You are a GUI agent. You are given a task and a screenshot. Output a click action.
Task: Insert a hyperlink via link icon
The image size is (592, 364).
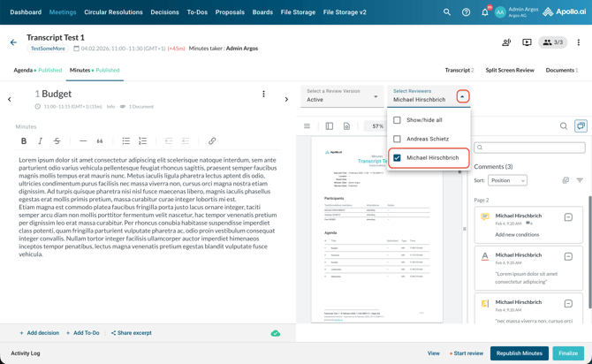pos(212,141)
